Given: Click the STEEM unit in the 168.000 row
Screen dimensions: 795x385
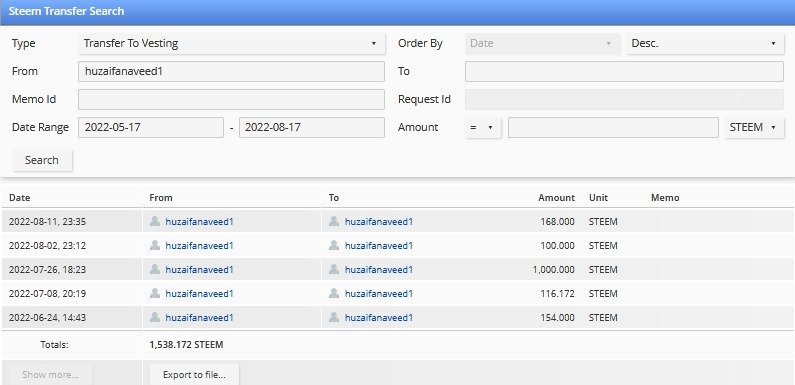Looking at the screenshot, I should pyautogui.click(x=603, y=222).
